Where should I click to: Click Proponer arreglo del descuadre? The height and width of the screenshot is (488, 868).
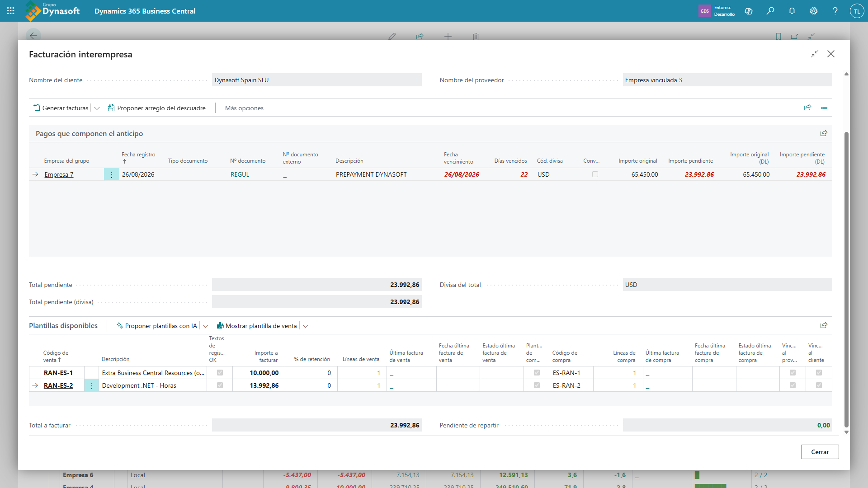pyautogui.click(x=156, y=108)
